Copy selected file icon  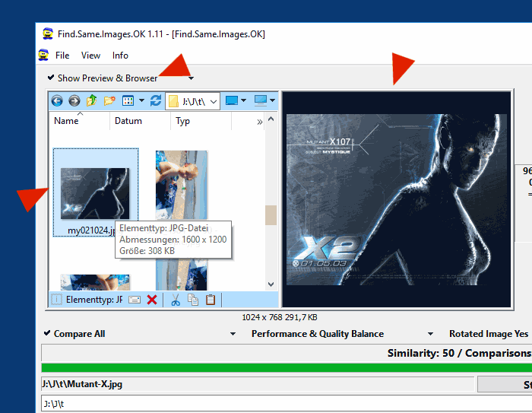pyautogui.click(x=193, y=300)
